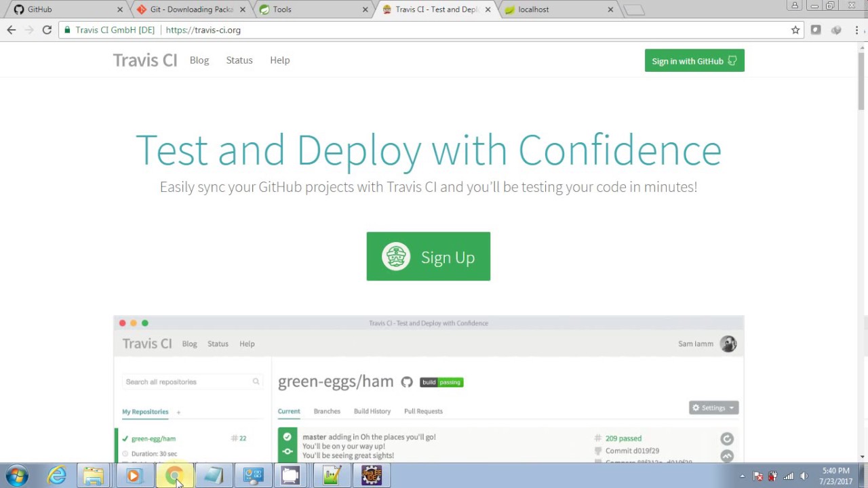Click the Travis CI dashboard preview image

429,389
